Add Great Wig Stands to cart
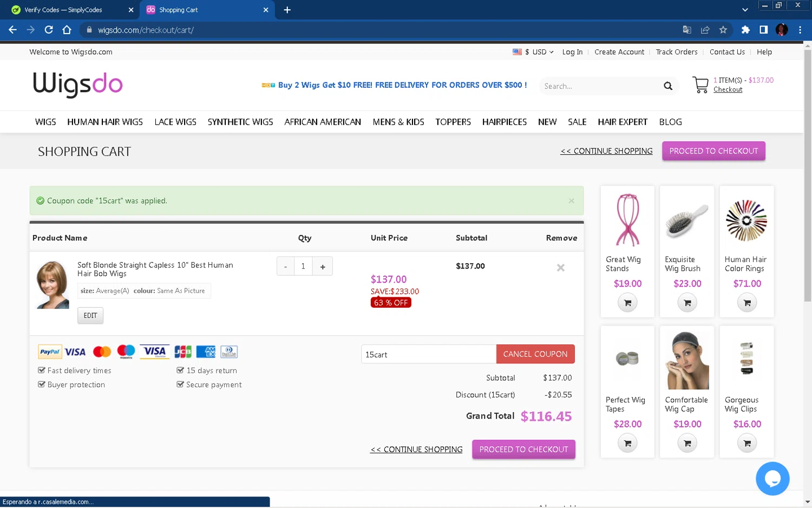The image size is (812, 508). coord(627,303)
